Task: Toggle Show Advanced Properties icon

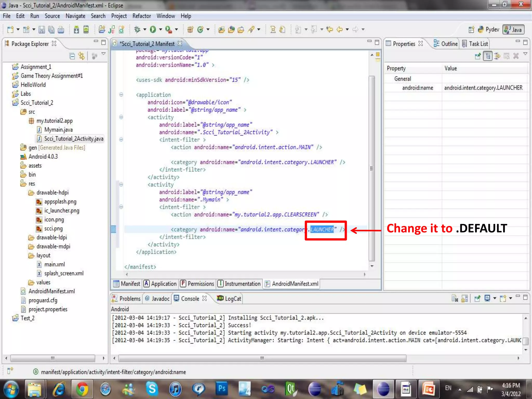Action: [x=497, y=56]
